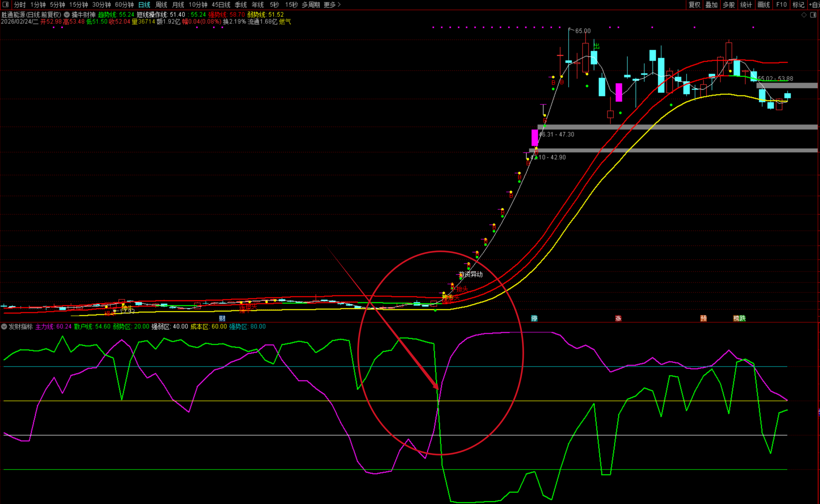Switch to the 分时 chart tab
The image size is (820, 504).
pyautogui.click(x=20, y=5)
